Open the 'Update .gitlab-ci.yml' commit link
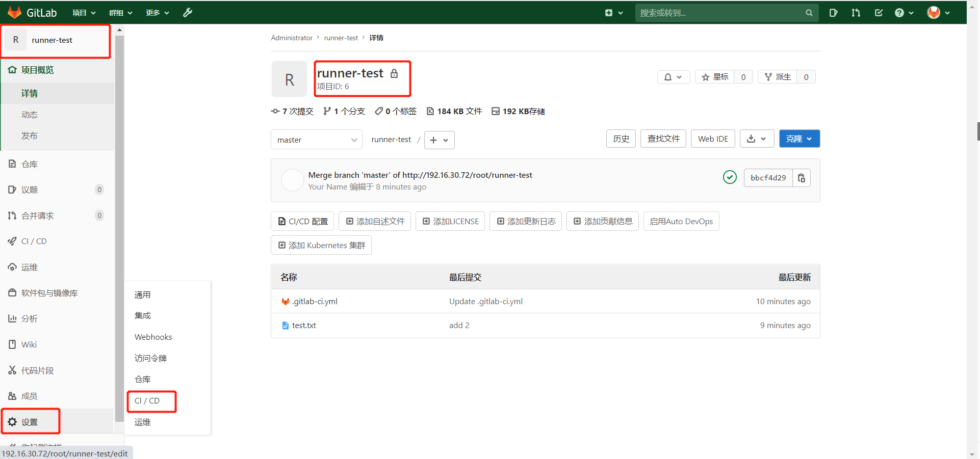Image resolution: width=980 pixels, height=459 pixels. [486, 301]
